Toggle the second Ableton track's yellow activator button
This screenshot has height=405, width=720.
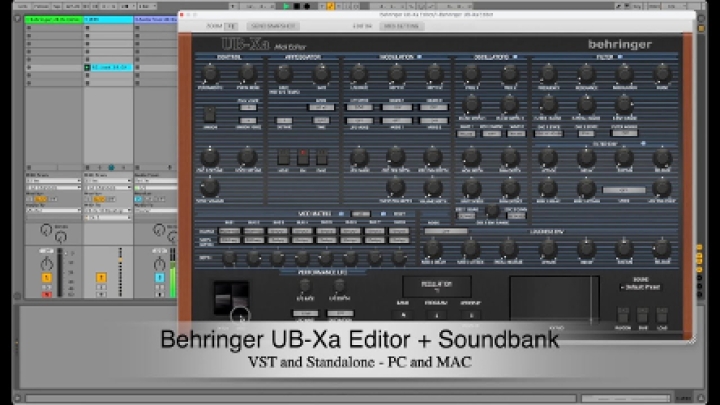[101, 277]
